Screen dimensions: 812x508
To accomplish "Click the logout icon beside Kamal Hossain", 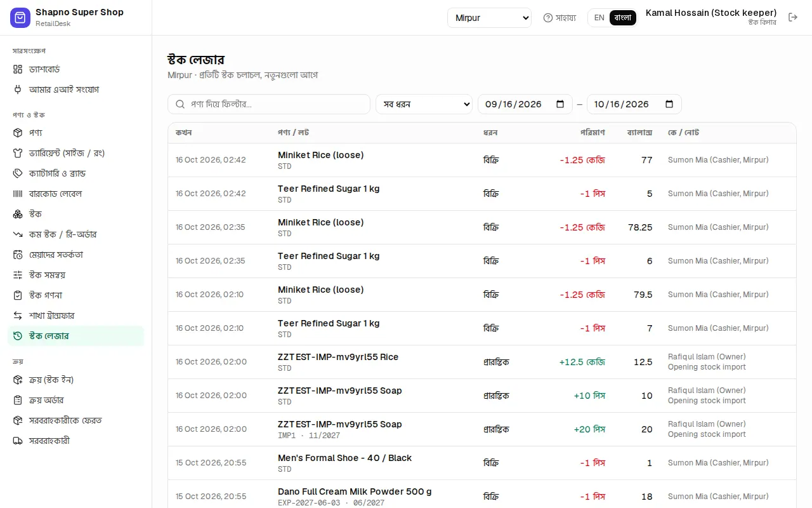I will (x=793, y=17).
